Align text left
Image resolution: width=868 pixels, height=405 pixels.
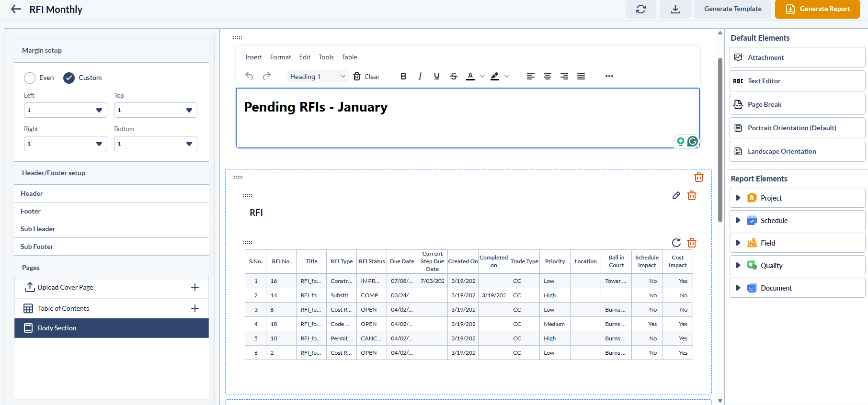click(x=531, y=76)
